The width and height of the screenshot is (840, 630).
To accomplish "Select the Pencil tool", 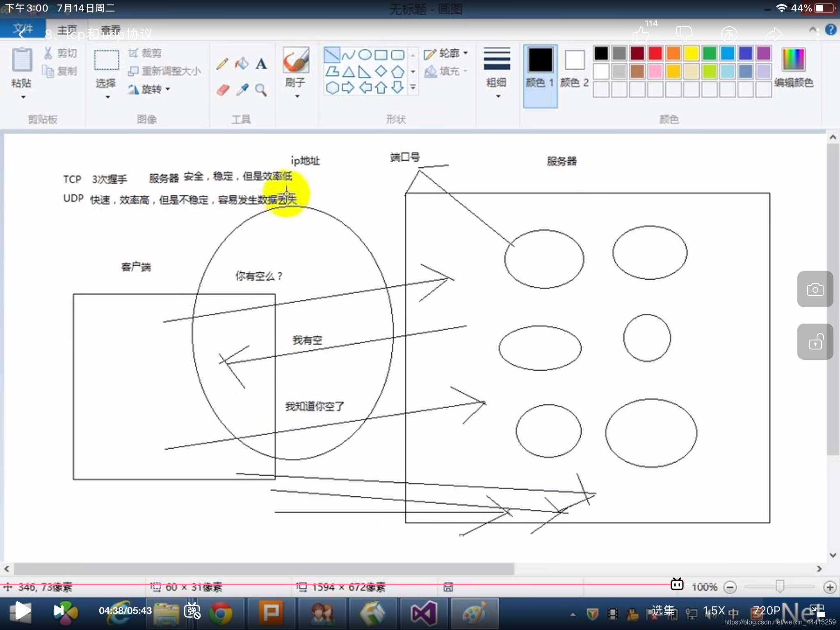I will tap(222, 64).
